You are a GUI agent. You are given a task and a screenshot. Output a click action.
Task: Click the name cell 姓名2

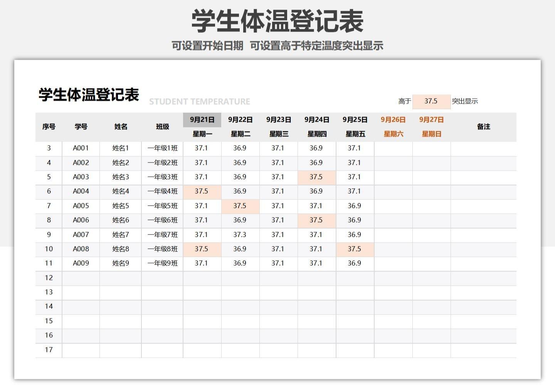(121, 163)
